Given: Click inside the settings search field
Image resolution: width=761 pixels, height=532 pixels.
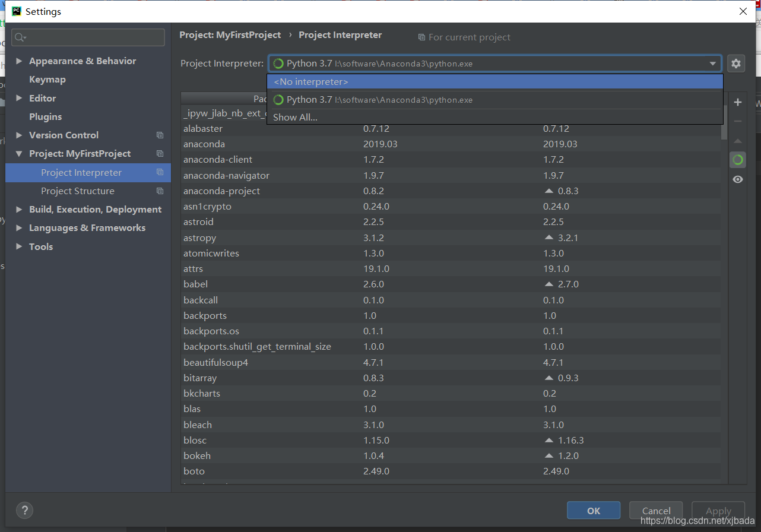Looking at the screenshot, I should [88, 37].
